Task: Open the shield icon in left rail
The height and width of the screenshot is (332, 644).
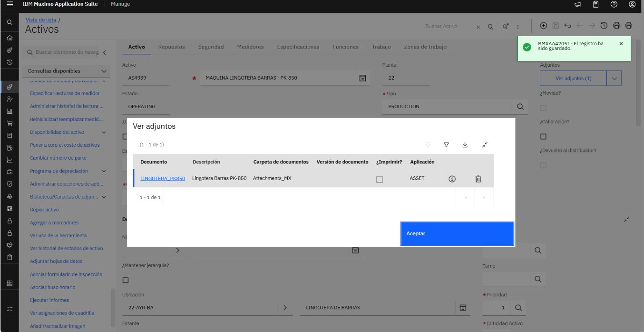Action: [10, 184]
